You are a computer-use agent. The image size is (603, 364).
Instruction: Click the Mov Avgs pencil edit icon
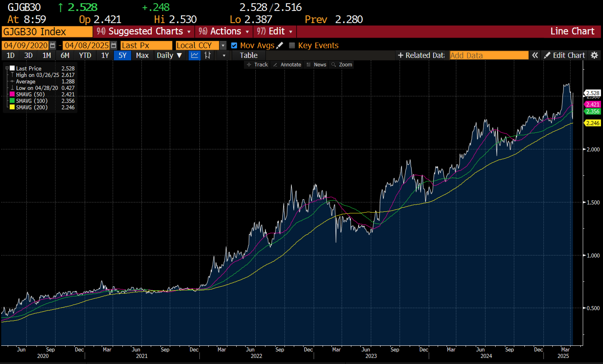point(280,45)
